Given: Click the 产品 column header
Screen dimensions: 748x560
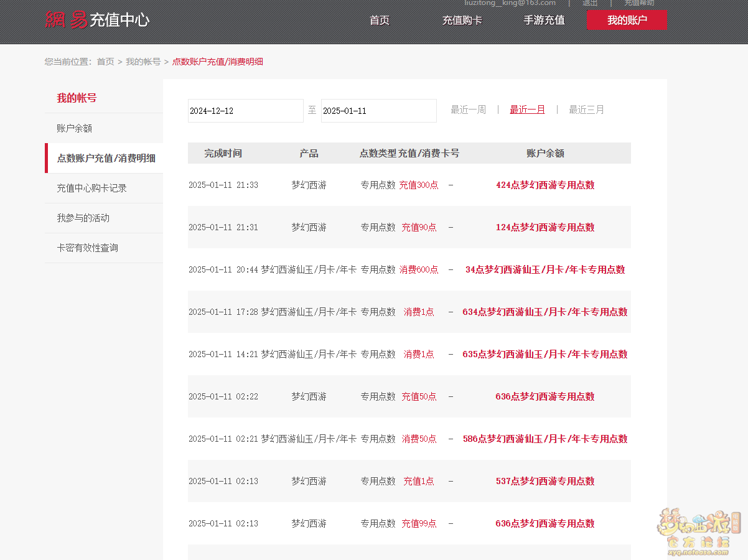Looking at the screenshot, I should click(x=309, y=153).
